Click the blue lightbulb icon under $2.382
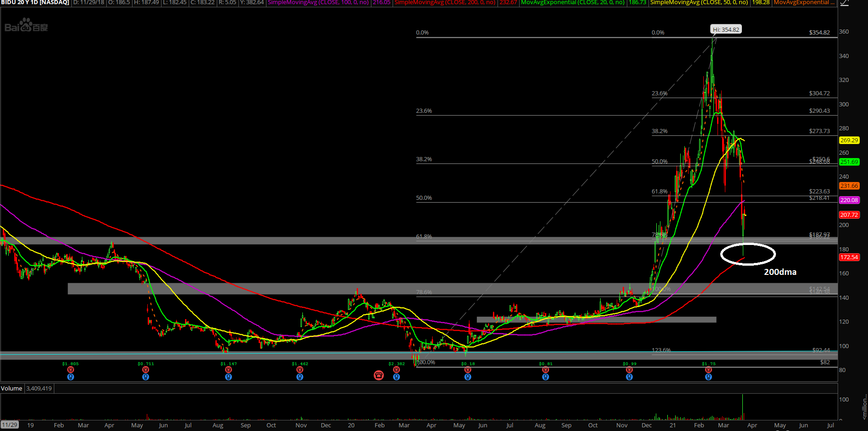Screen dimensions: 868x431 click(396, 377)
